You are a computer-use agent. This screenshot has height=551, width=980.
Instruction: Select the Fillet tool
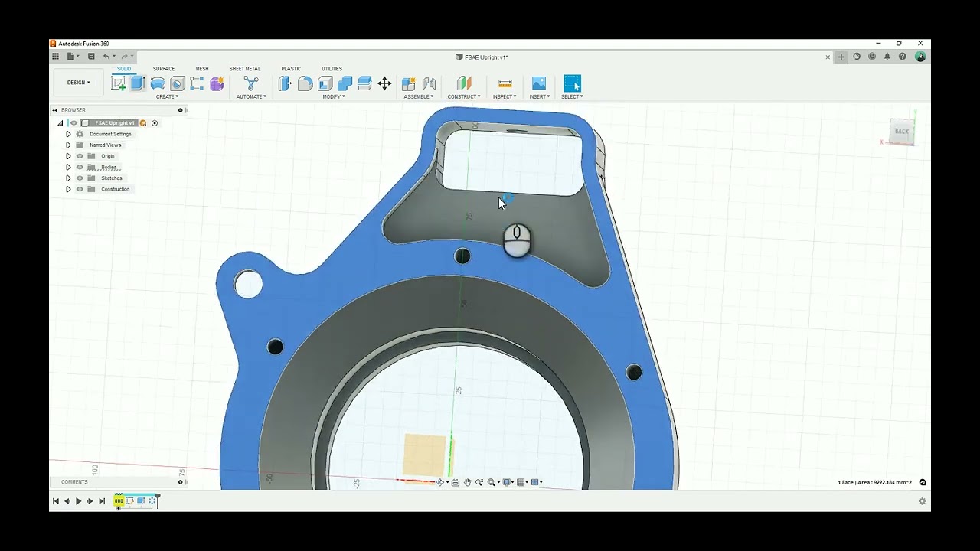point(305,83)
